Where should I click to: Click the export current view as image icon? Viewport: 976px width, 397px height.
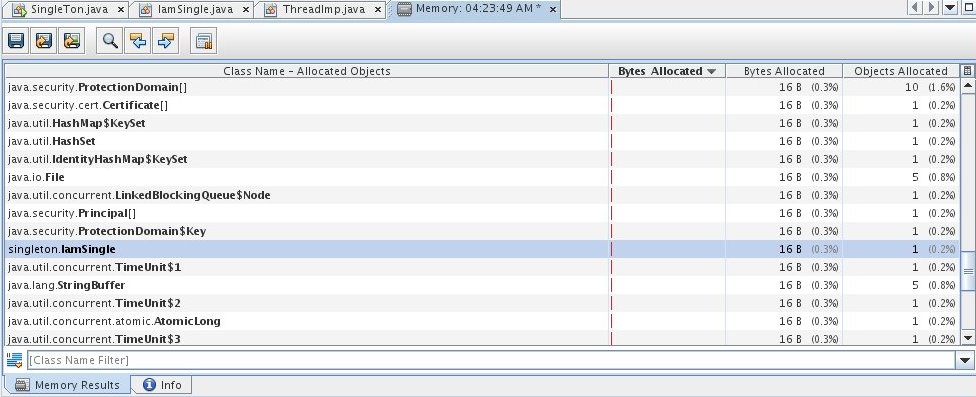coord(72,41)
